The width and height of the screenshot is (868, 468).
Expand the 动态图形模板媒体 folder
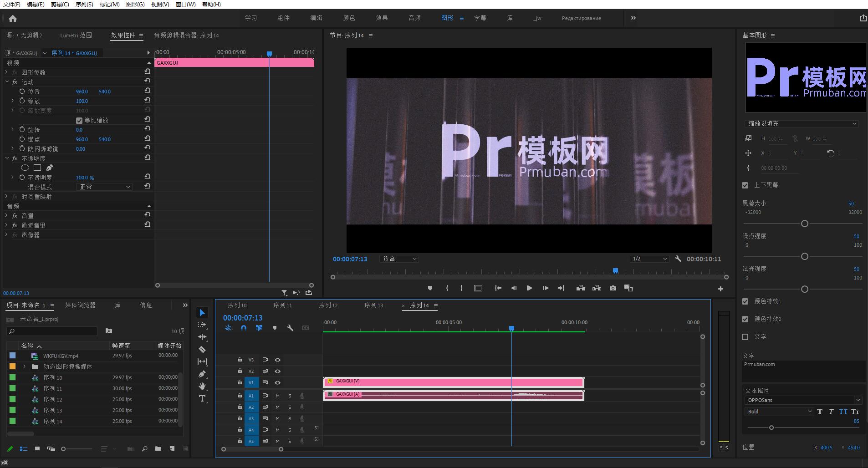(25, 366)
